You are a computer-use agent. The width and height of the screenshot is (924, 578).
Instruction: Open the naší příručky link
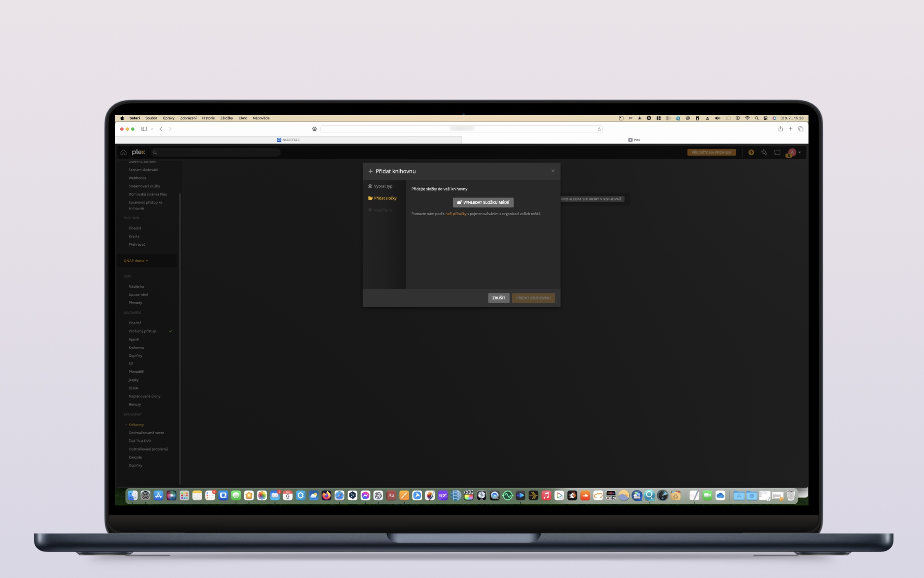[x=456, y=214]
